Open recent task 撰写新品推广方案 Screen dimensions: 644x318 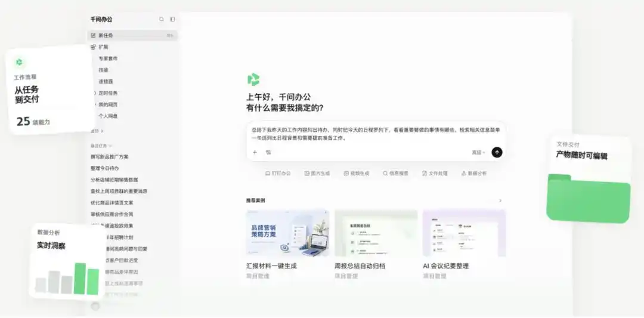click(x=110, y=156)
